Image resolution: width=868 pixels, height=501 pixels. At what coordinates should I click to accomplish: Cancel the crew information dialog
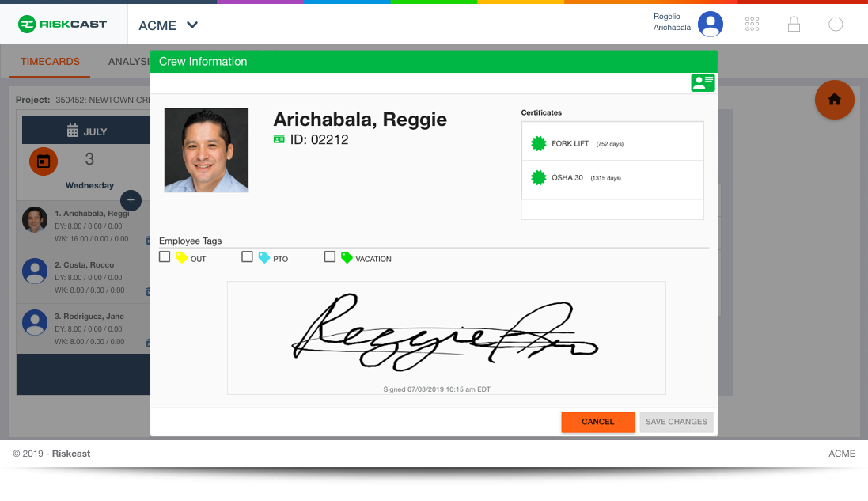click(x=598, y=422)
